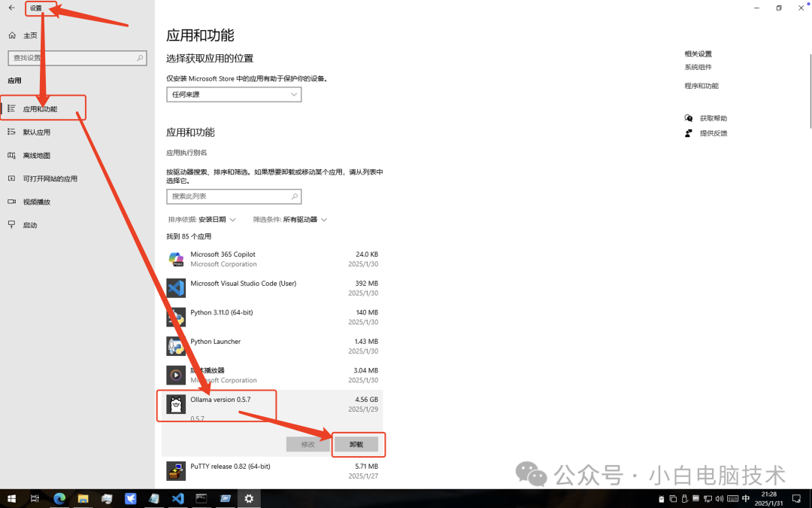Go back using the Settings back arrow
812x508 pixels.
[11, 8]
